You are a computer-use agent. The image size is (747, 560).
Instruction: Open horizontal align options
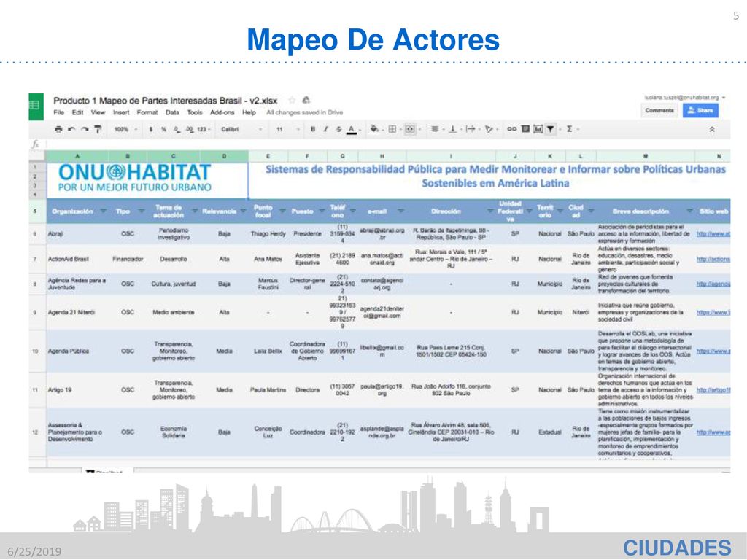[x=435, y=129]
